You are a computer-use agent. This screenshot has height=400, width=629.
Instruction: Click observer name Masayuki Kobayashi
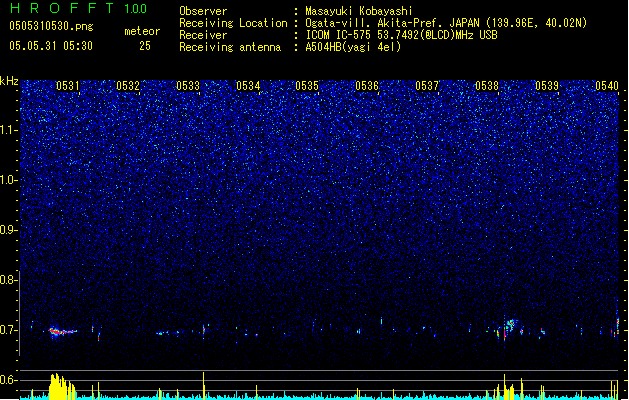[359, 11]
